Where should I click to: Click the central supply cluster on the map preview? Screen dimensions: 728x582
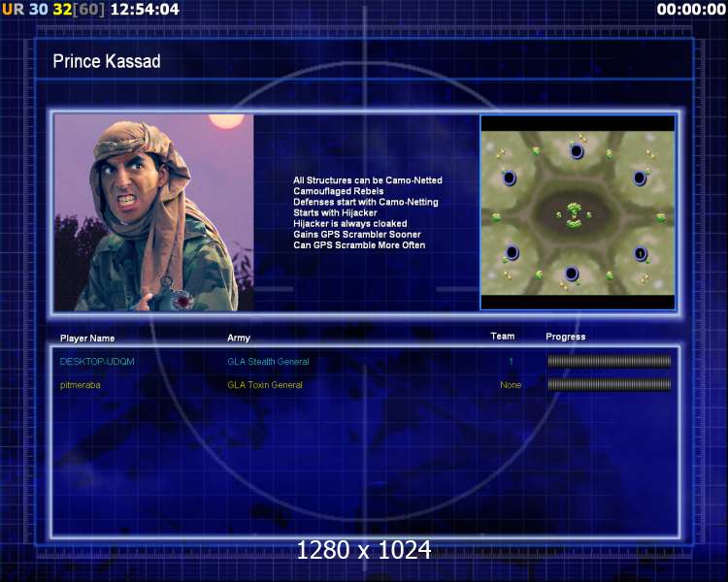pyautogui.click(x=575, y=215)
